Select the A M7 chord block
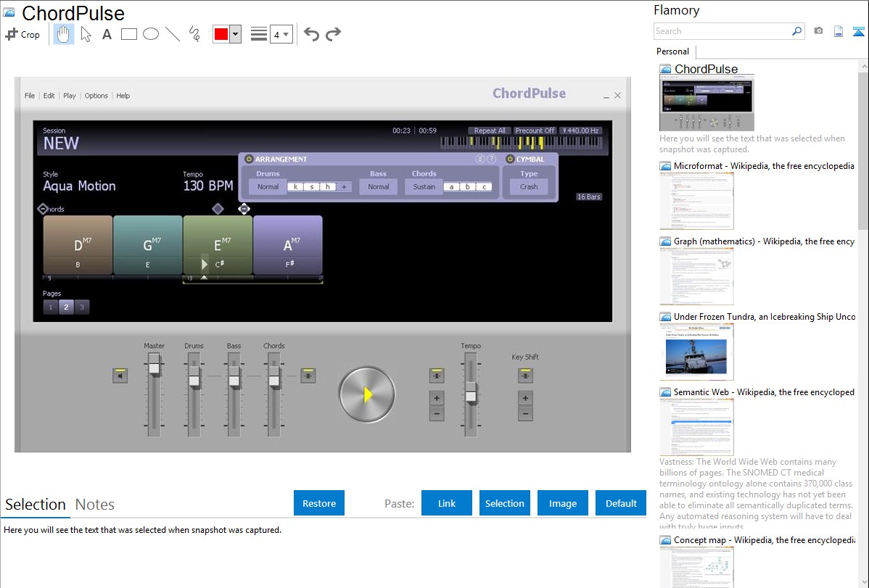This screenshot has height=588, width=869. tap(288, 245)
